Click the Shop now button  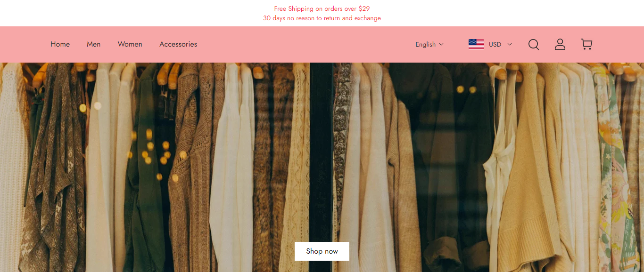coord(322,251)
